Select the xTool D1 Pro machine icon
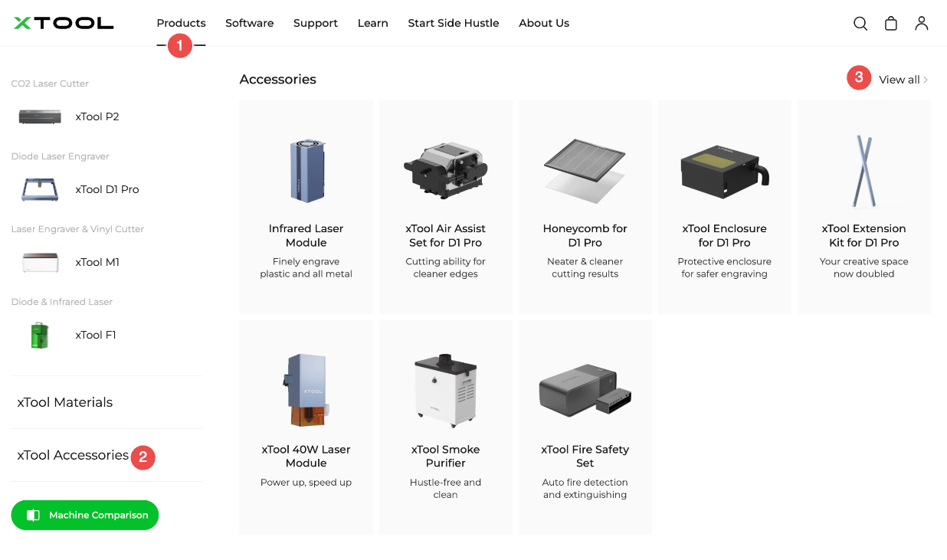 [40, 188]
